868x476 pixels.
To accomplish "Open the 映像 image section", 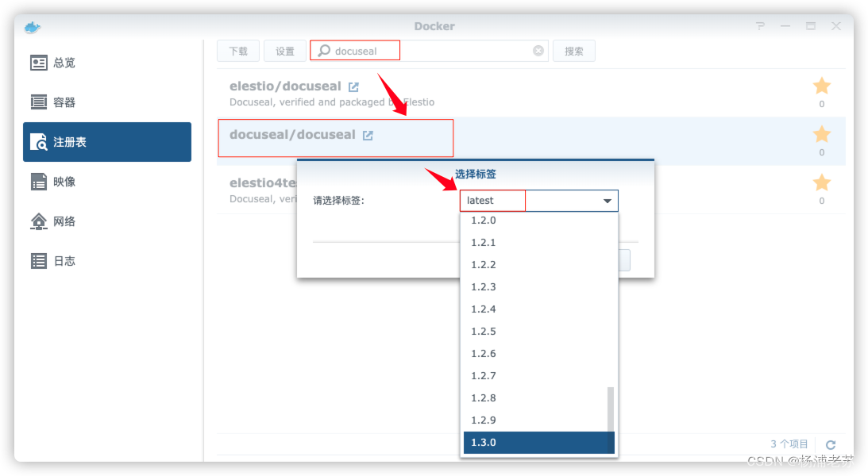I will tap(107, 182).
